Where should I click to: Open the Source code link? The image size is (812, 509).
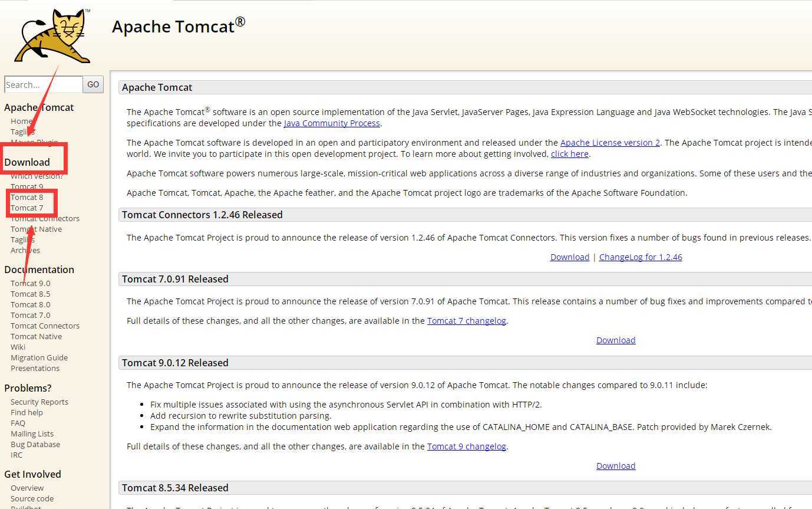pyautogui.click(x=32, y=498)
